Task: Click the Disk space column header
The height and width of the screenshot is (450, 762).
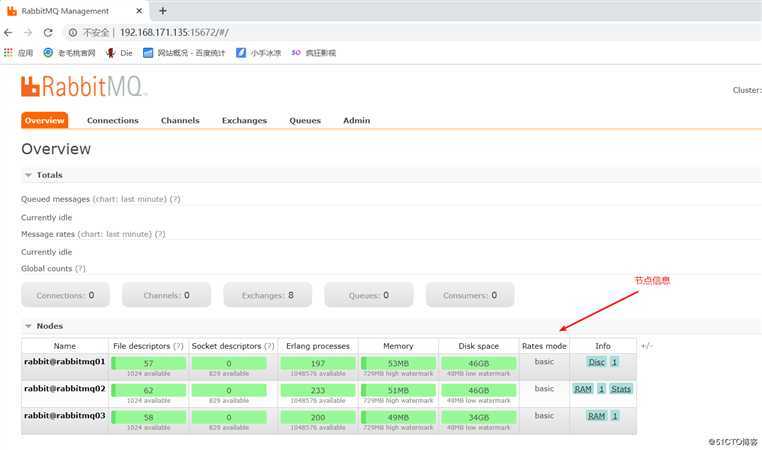Action: (479, 346)
